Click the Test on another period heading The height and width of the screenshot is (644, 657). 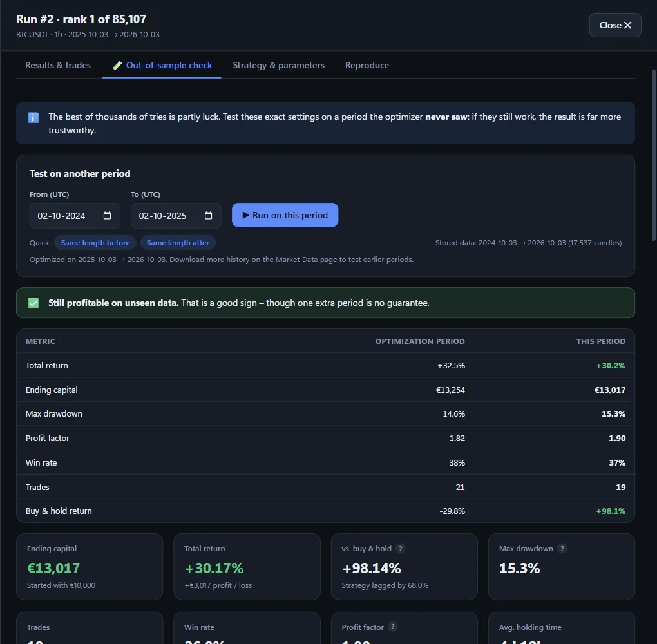[80, 174]
